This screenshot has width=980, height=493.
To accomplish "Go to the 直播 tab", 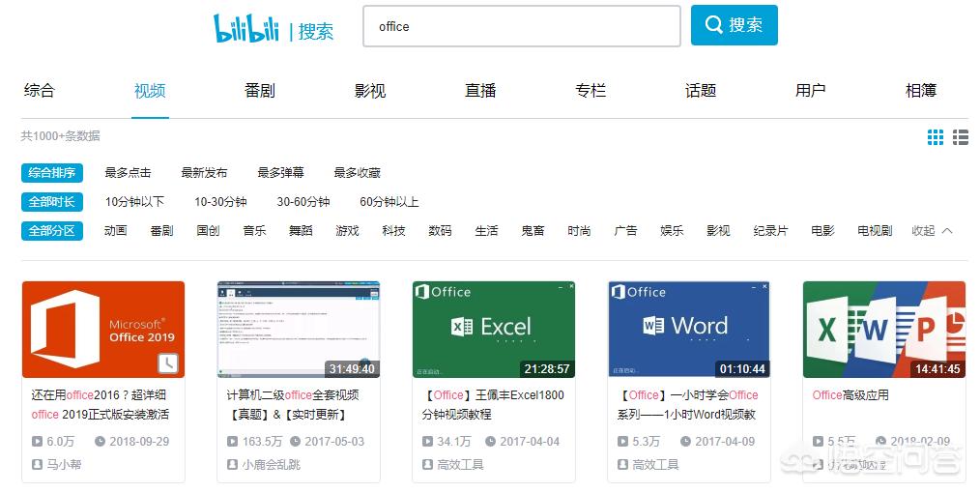I will (x=480, y=91).
